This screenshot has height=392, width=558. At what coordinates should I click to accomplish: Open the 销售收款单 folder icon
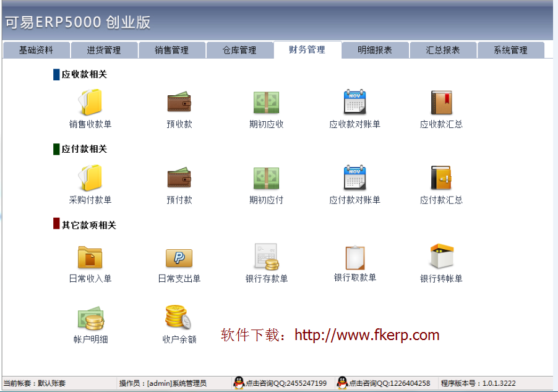90,102
